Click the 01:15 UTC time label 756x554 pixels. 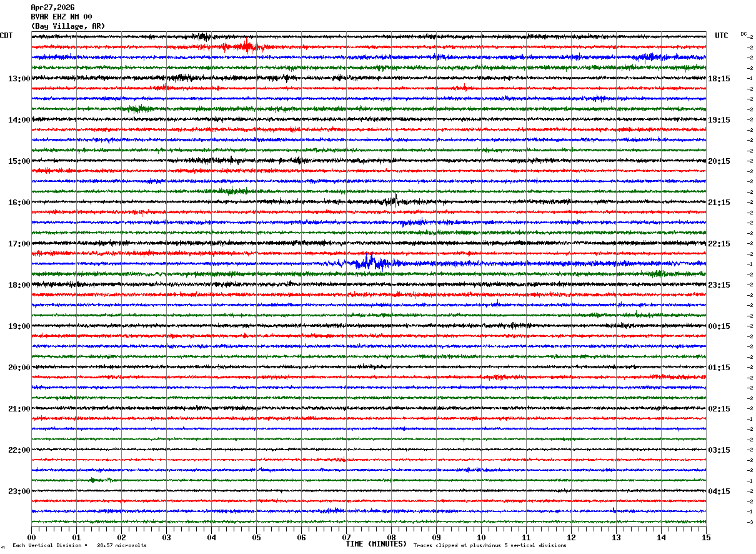pos(719,367)
